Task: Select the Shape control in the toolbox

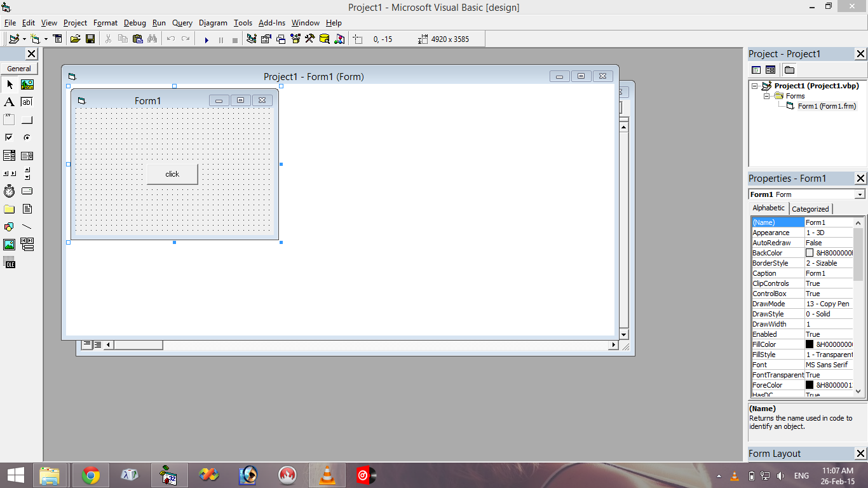Action: point(10,227)
